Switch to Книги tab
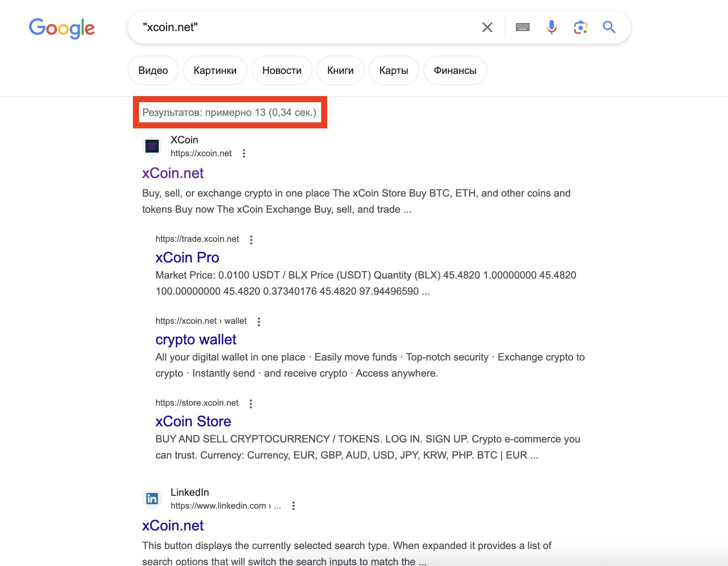 click(341, 70)
